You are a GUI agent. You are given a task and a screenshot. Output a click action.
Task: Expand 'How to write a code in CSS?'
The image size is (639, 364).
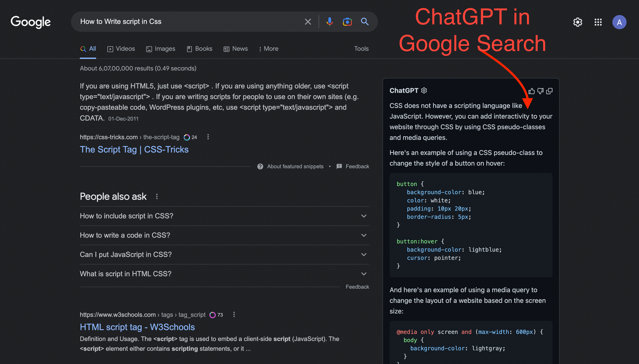tap(224, 235)
